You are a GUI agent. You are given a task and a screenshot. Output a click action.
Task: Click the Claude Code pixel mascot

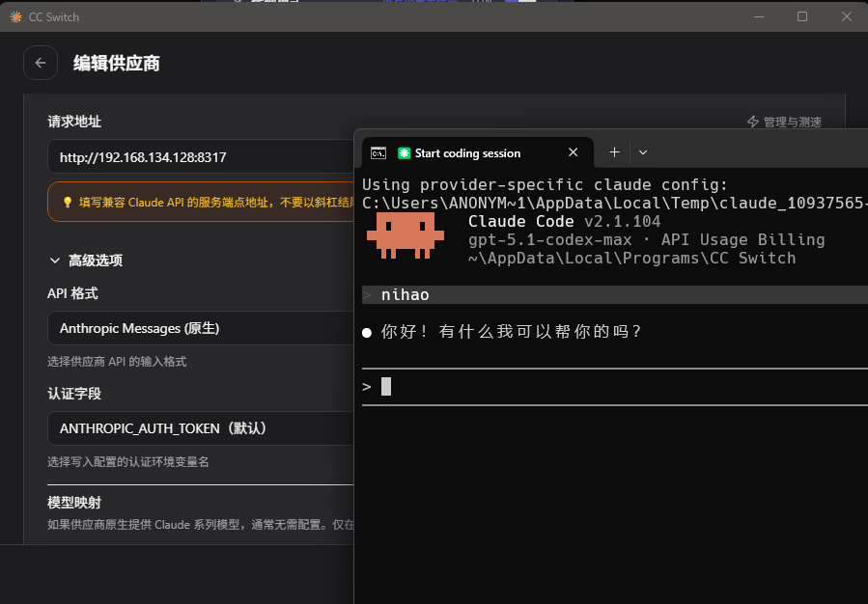[406, 235]
